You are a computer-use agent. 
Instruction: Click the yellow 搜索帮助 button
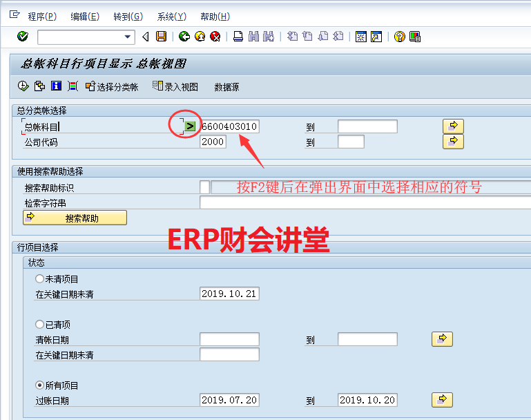[75, 218]
